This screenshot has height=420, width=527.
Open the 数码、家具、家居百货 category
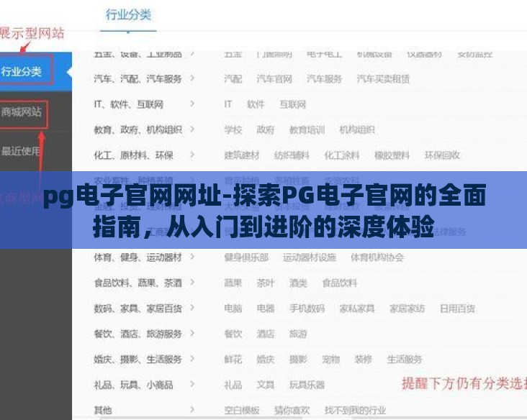pyautogui.click(x=138, y=309)
